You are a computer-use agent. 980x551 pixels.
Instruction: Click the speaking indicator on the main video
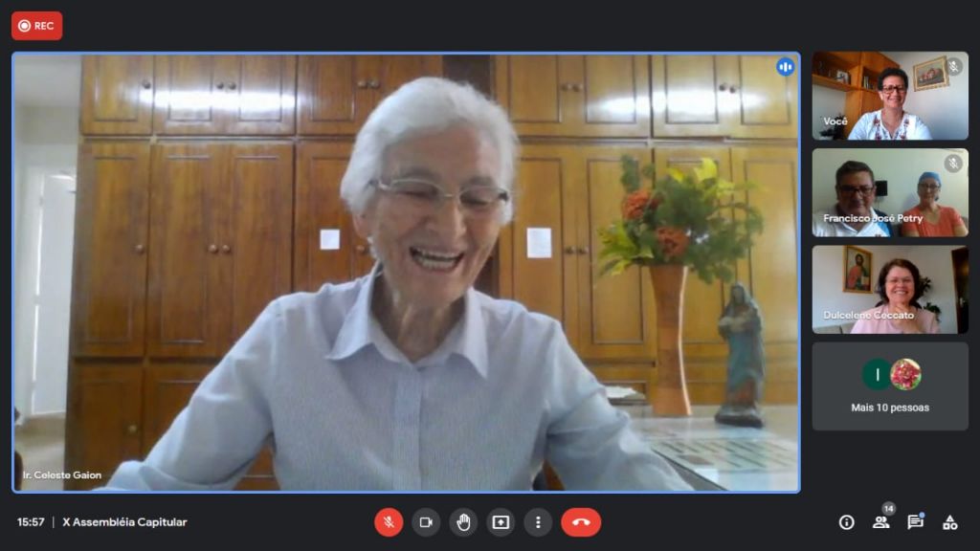click(x=785, y=67)
